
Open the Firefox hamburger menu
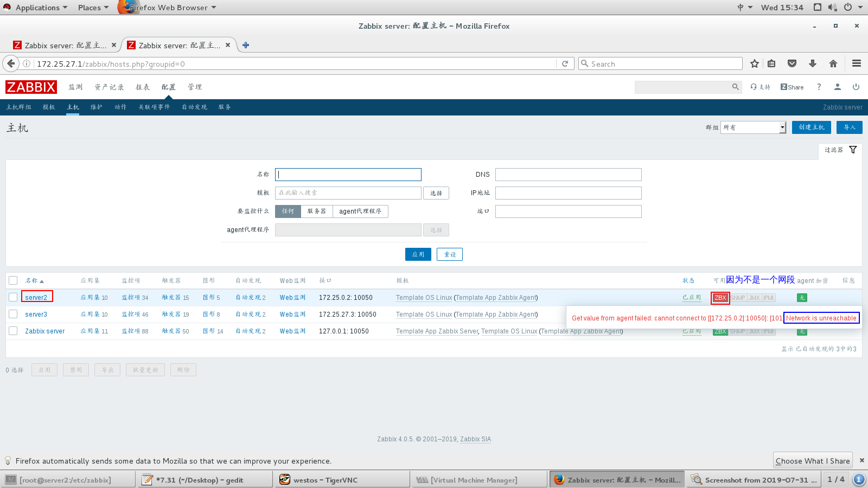[x=857, y=63]
